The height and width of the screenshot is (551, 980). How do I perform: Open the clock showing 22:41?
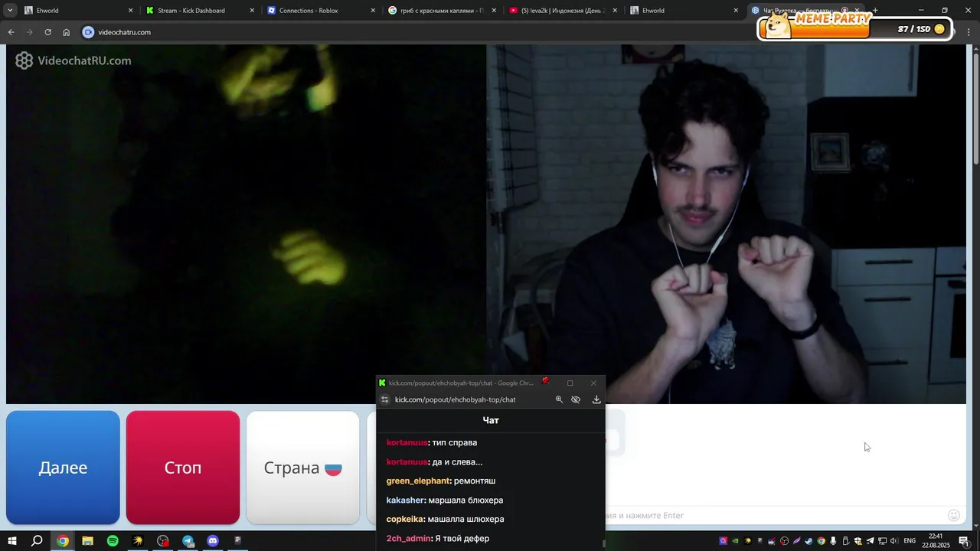point(936,541)
